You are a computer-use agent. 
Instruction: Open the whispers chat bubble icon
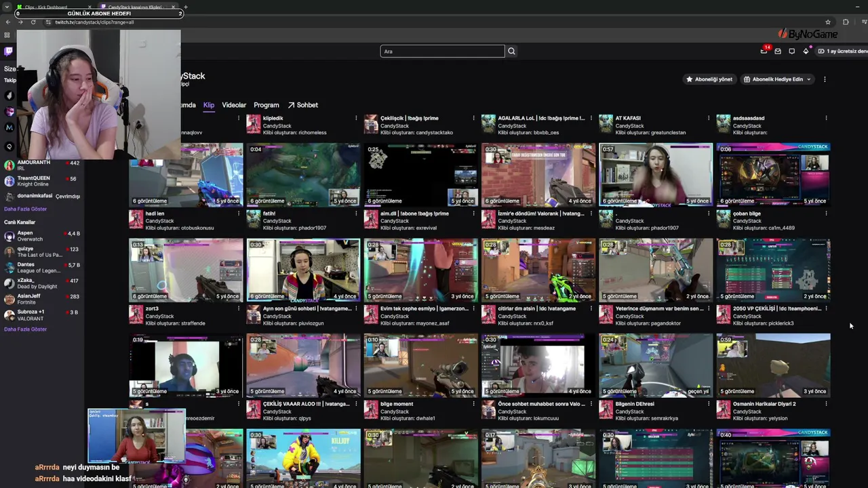point(791,52)
